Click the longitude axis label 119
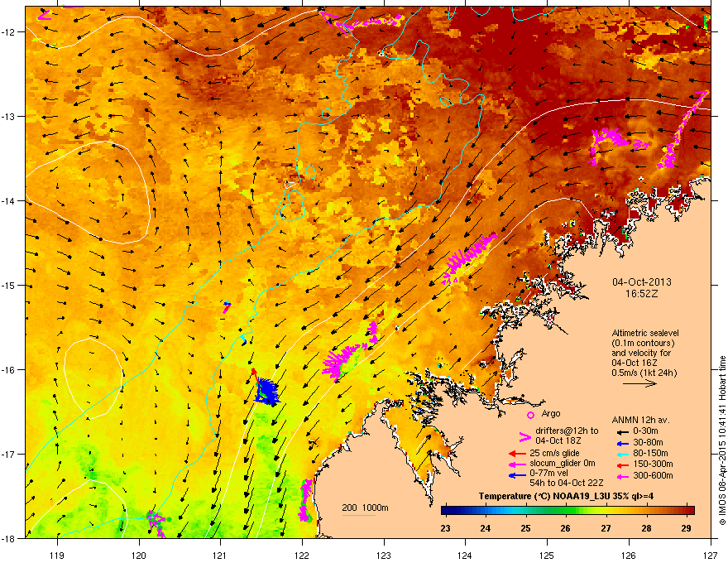 point(57,555)
